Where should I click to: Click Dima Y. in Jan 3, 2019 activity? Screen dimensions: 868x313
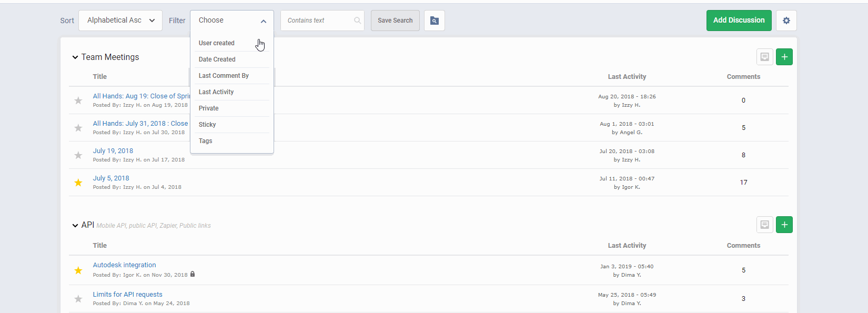631,275
